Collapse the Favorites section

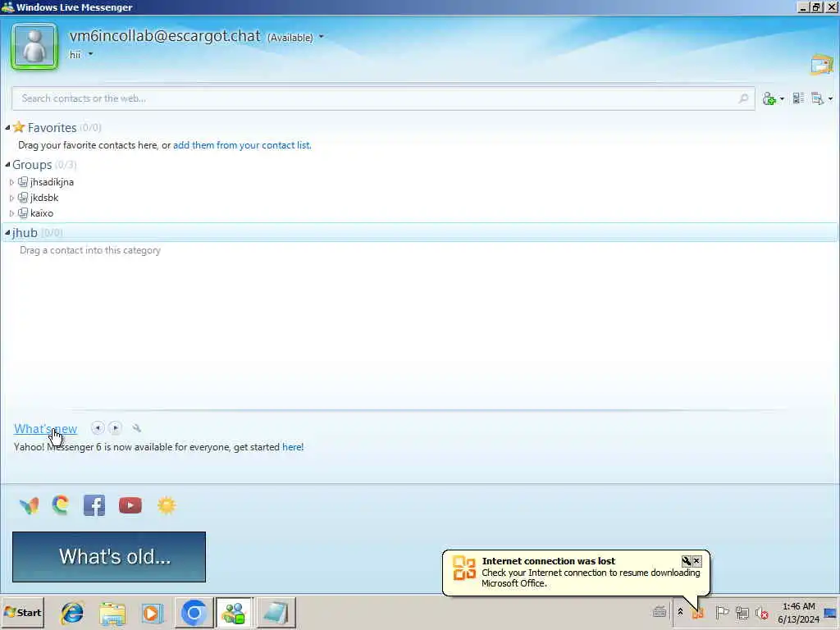[7, 127]
